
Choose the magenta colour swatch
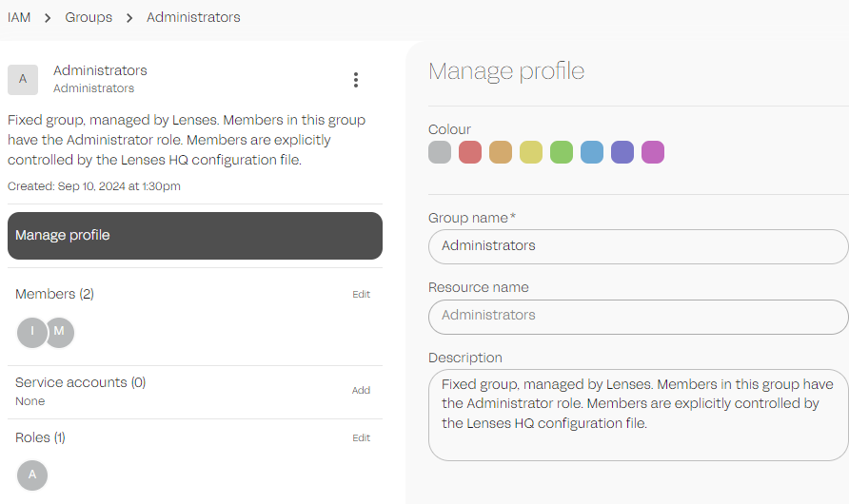coord(653,152)
